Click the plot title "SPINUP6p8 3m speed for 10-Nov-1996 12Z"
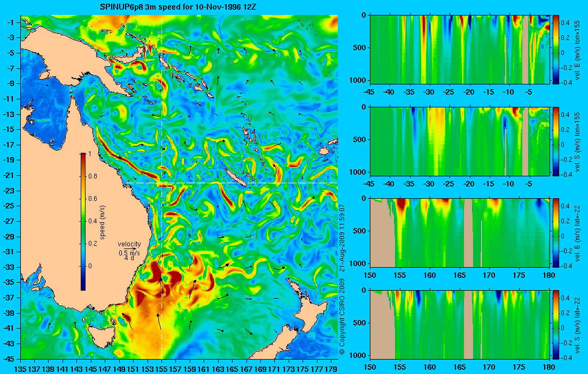This screenshot has width=588, height=374. pyautogui.click(x=178, y=7)
